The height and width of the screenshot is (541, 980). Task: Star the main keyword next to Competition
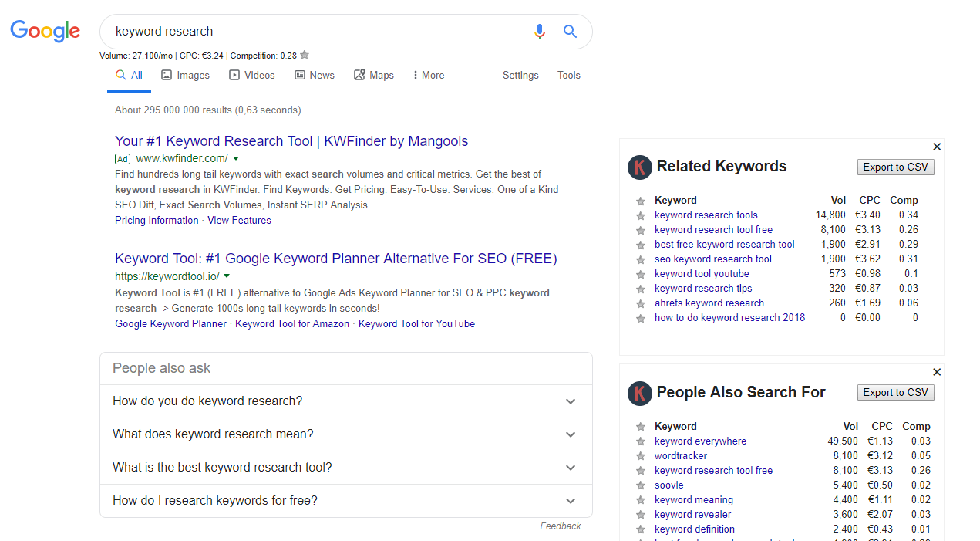pyautogui.click(x=305, y=55)
